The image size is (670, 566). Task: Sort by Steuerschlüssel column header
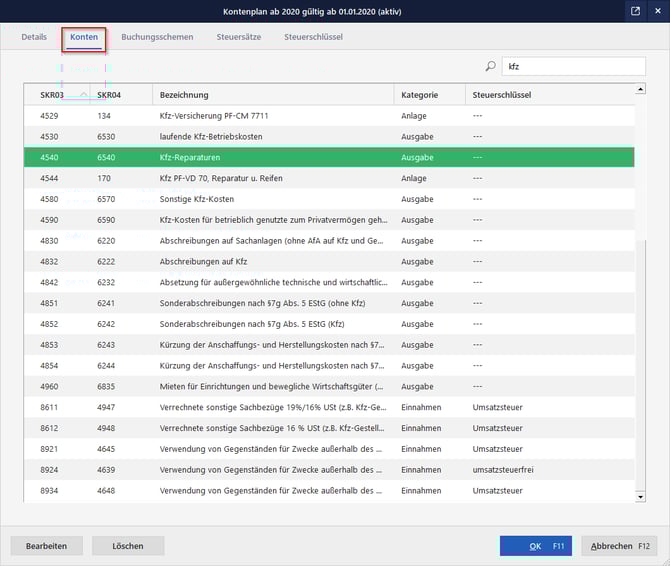tap(550, 95)
